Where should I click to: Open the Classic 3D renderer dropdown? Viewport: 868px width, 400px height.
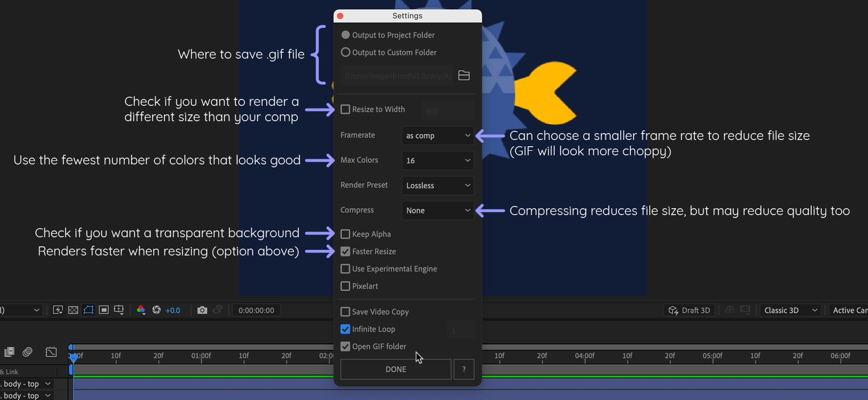point(790,310)
